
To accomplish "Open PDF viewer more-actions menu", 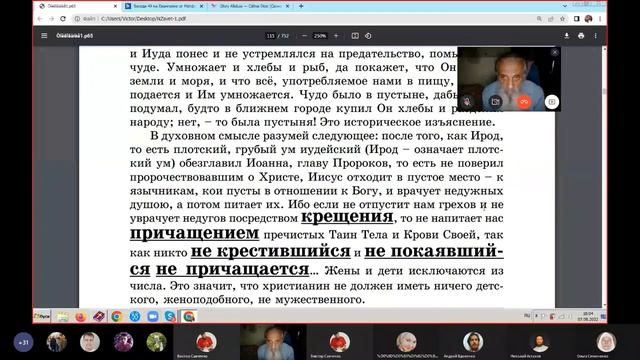I will click(x=596, y=36).
